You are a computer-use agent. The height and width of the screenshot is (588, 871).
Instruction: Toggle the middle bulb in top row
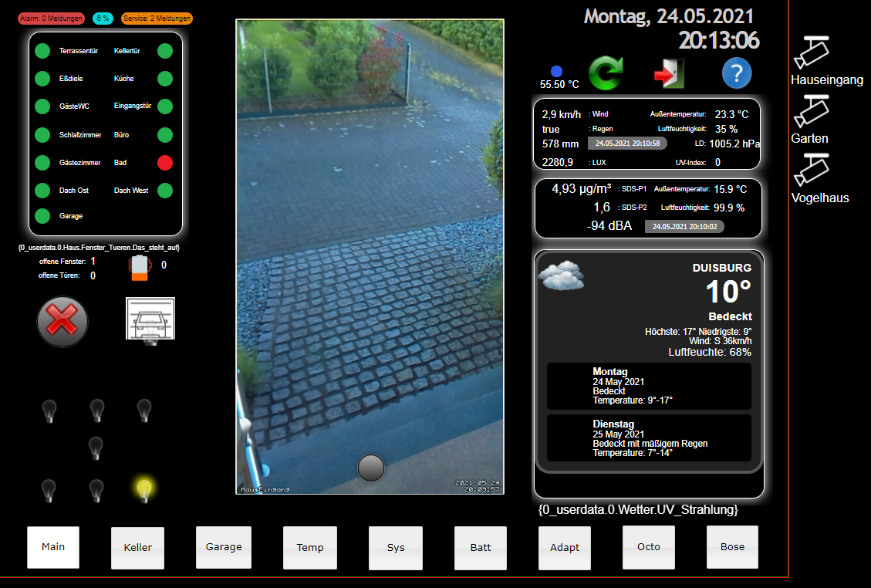pos(97,411)
